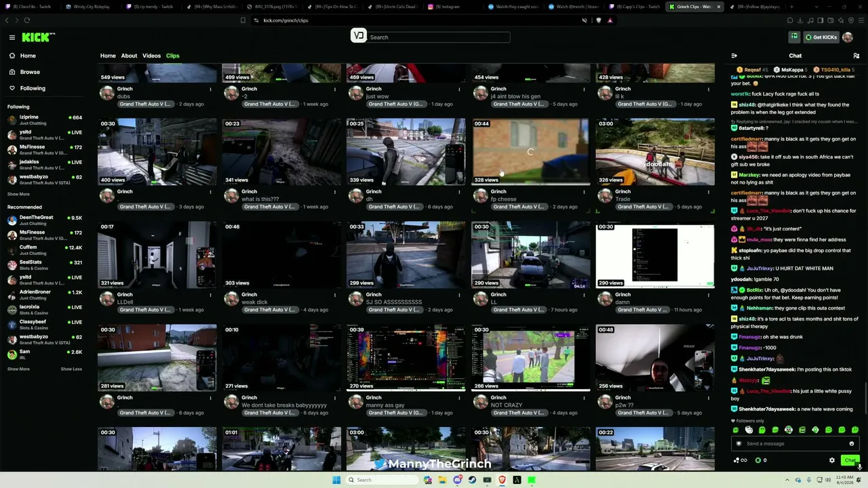Open the green leaderboard icon beside Get KICKs
Viewport: 868px width, 488px height.
[x=794, y=37]
